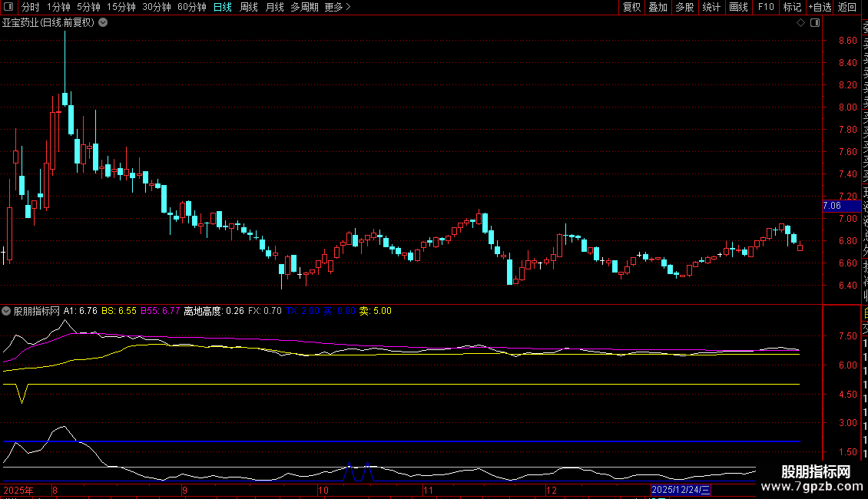Select the 分时 intraday tab

(31, 7)
